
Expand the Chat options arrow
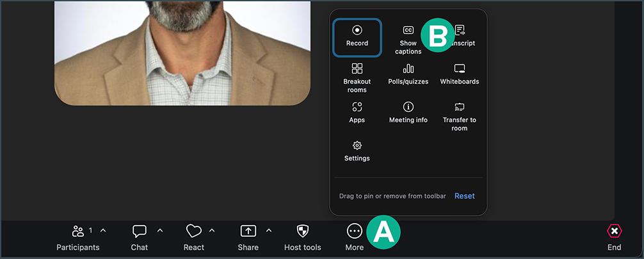tap(160, 231)
